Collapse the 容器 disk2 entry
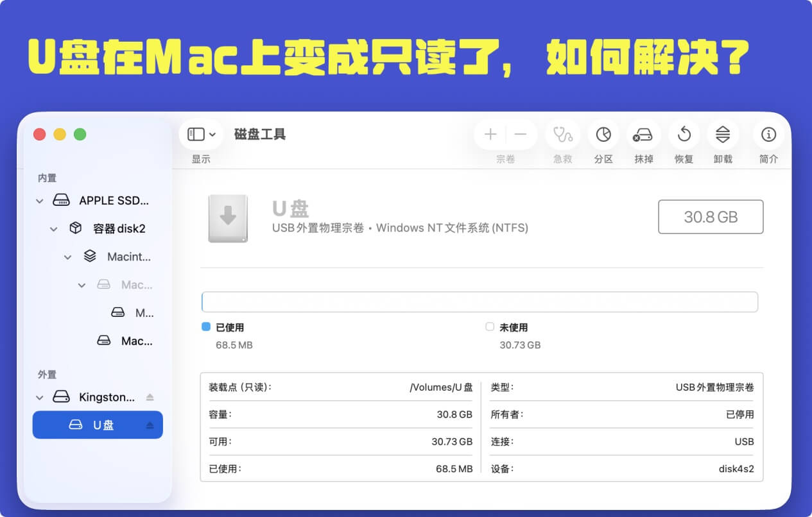Viewport: 812px width, 517px height. [x=53, y=228]
